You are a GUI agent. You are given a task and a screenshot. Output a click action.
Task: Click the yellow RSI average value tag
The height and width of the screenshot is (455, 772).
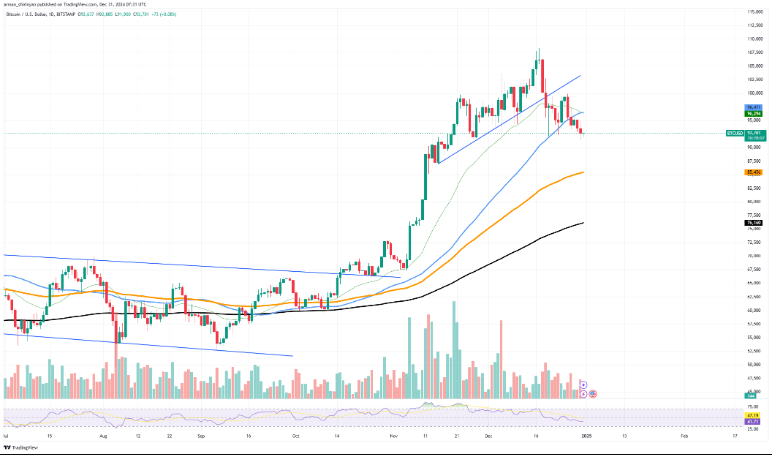pos(753,416)
